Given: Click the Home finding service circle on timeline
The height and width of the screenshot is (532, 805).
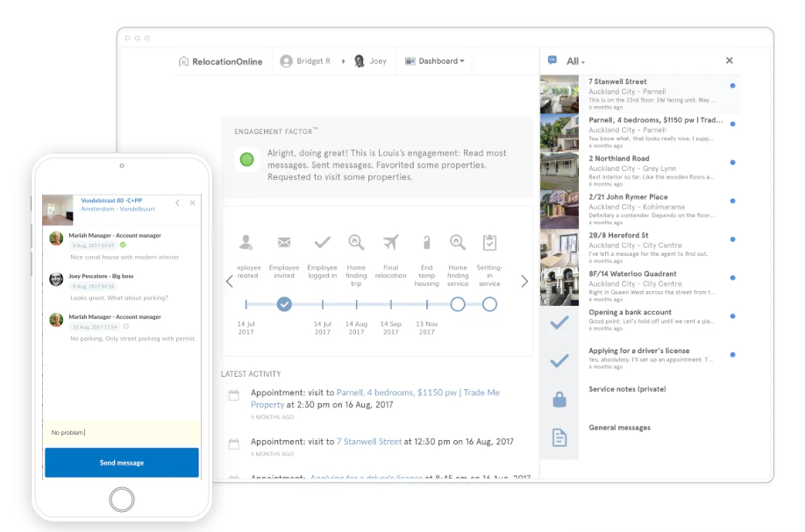Looking at the screenshot, I should 458,305.
